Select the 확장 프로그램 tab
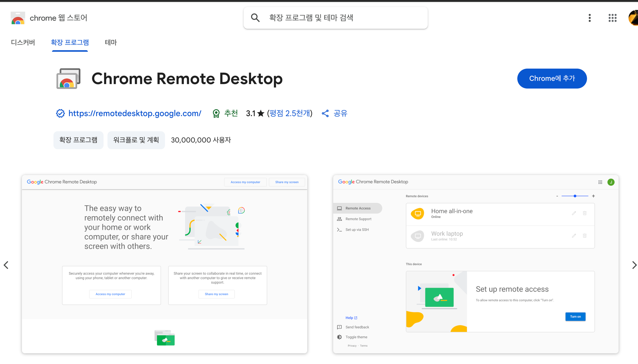The height and width of the screenshot is (364, 638). click(x=70, y=42)
